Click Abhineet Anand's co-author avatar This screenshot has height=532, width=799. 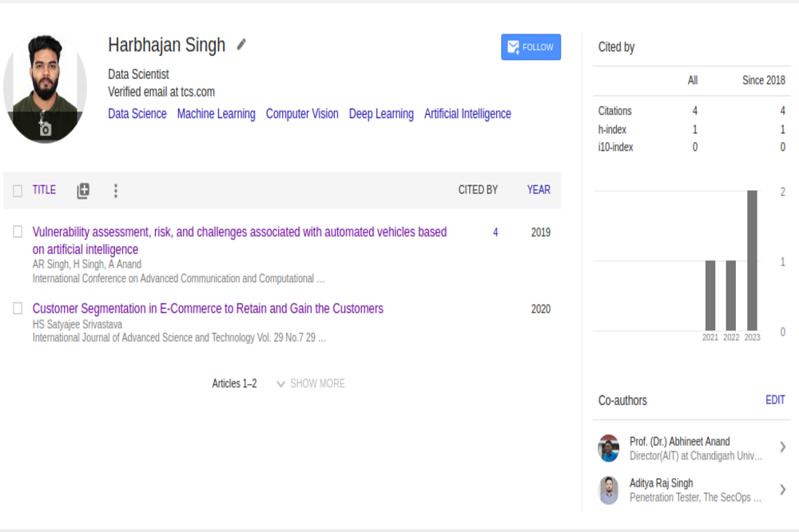tap(609, 448)
